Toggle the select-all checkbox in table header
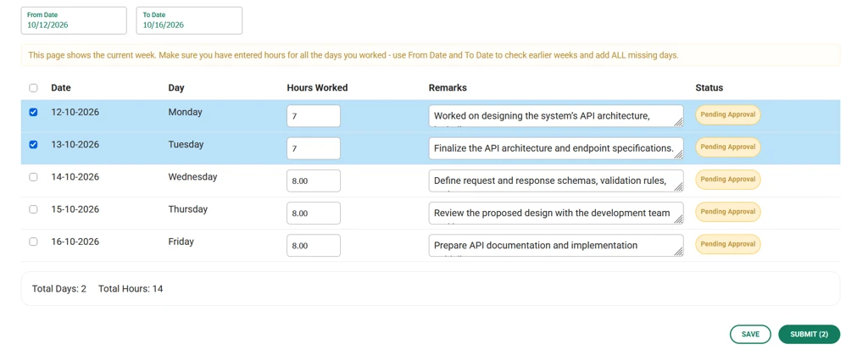 [33, 88]
